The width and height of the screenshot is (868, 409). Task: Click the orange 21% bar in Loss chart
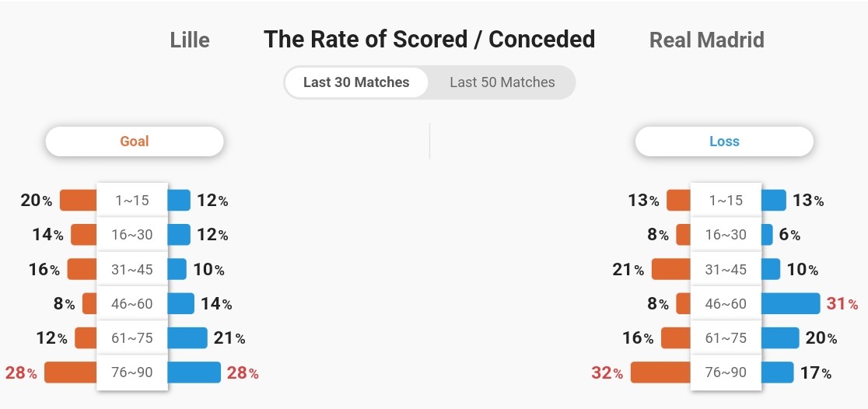671,270
